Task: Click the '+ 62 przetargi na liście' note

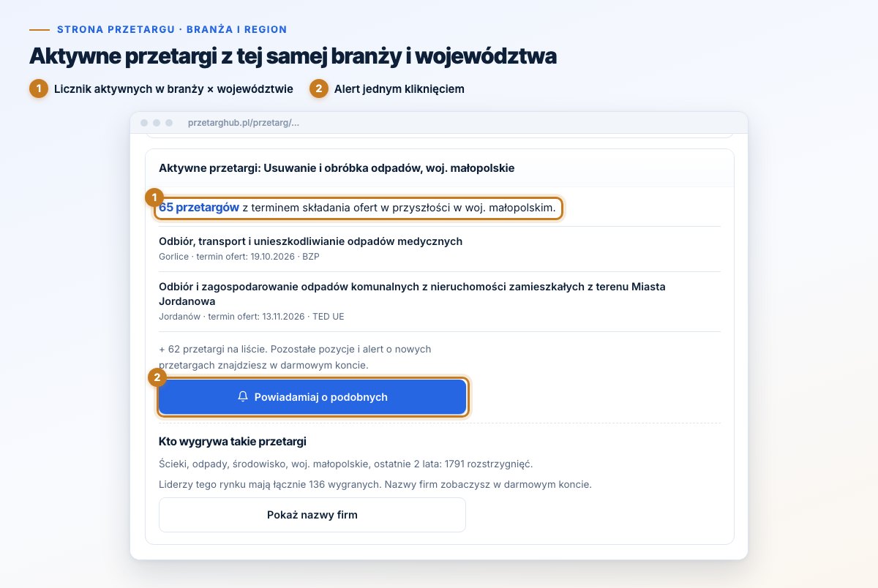Action: point(295,357)
